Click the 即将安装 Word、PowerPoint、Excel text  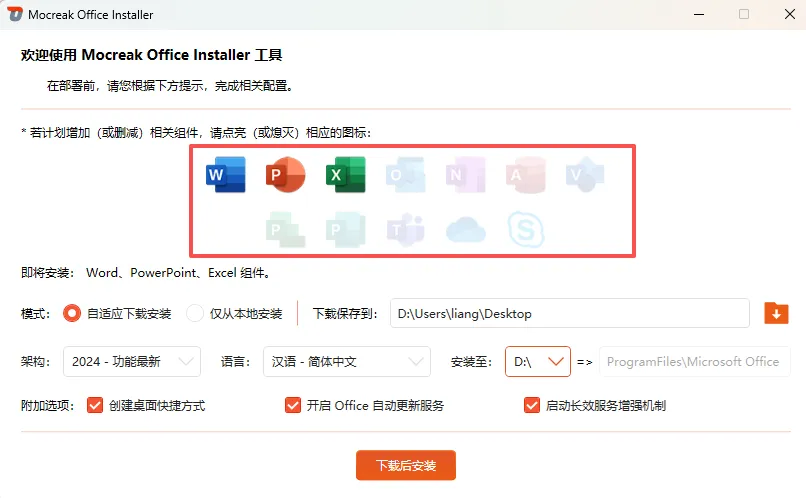coord(146,273)
